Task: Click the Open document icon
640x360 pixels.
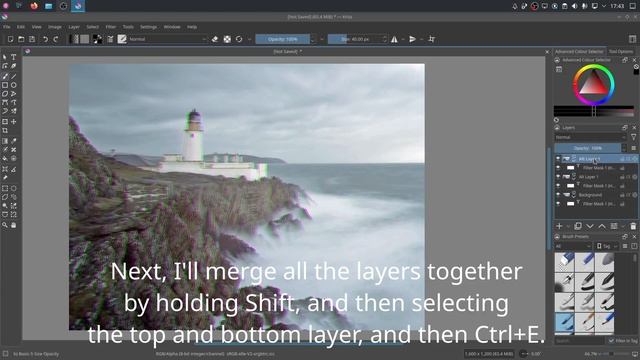Action: [21, 39]
